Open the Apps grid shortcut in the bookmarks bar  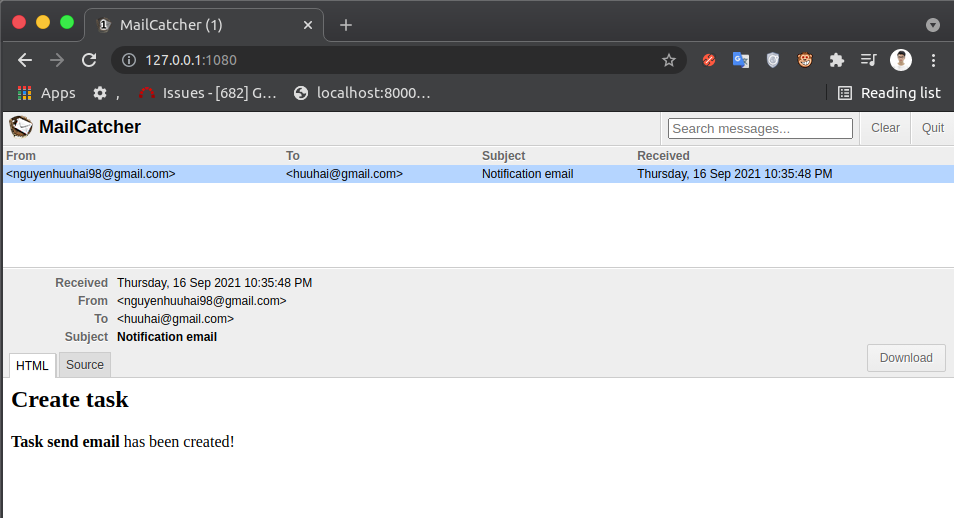point(46,93)
